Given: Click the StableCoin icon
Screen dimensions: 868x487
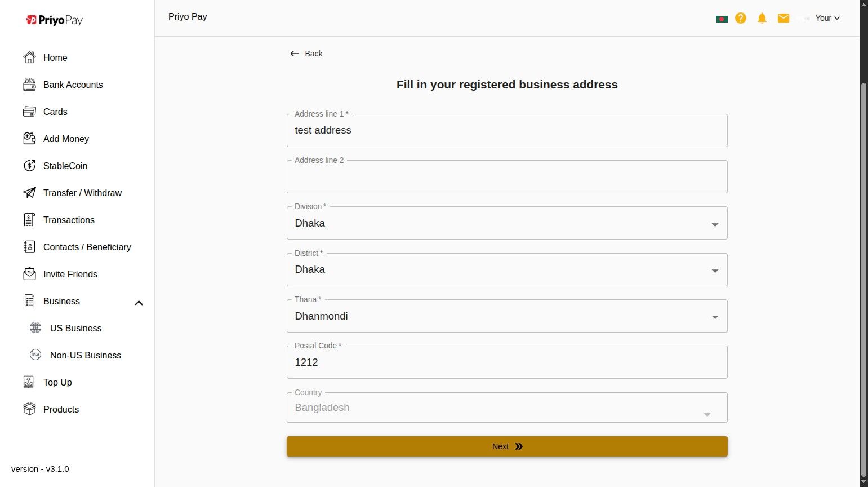Looking at the screenshot, I should 29,166.
